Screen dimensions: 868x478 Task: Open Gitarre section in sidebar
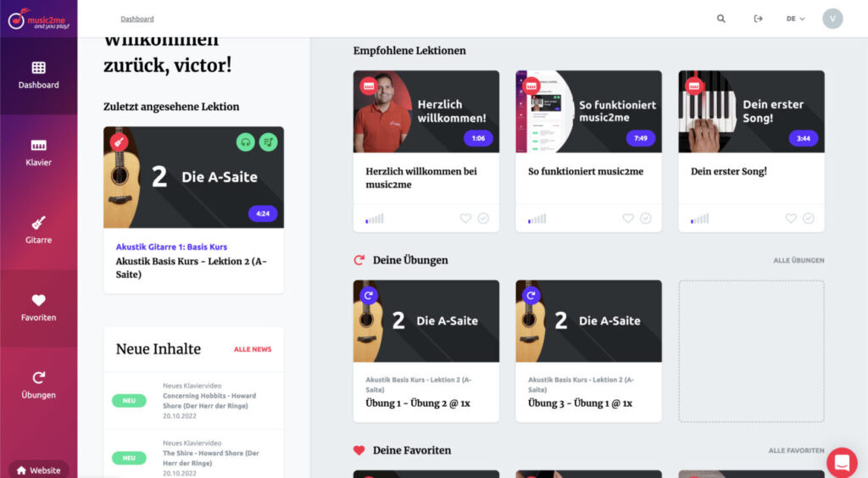pyautogui.click(x=38, y=231)
